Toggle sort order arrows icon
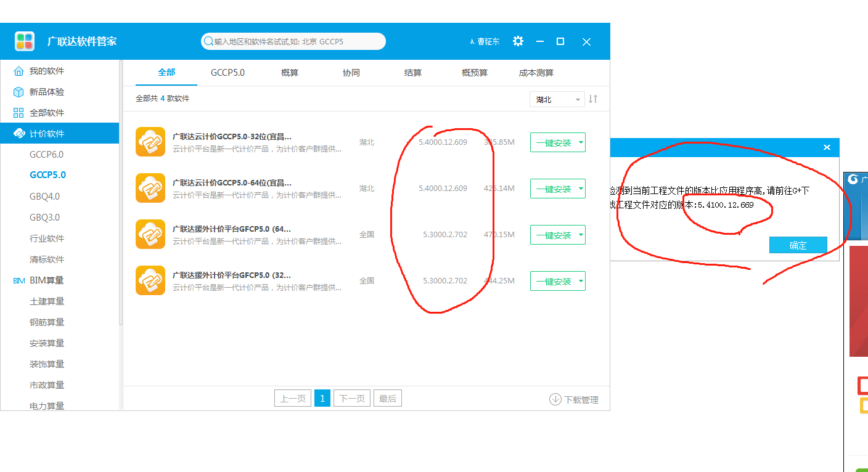868x472 pixels. (593, 99)
